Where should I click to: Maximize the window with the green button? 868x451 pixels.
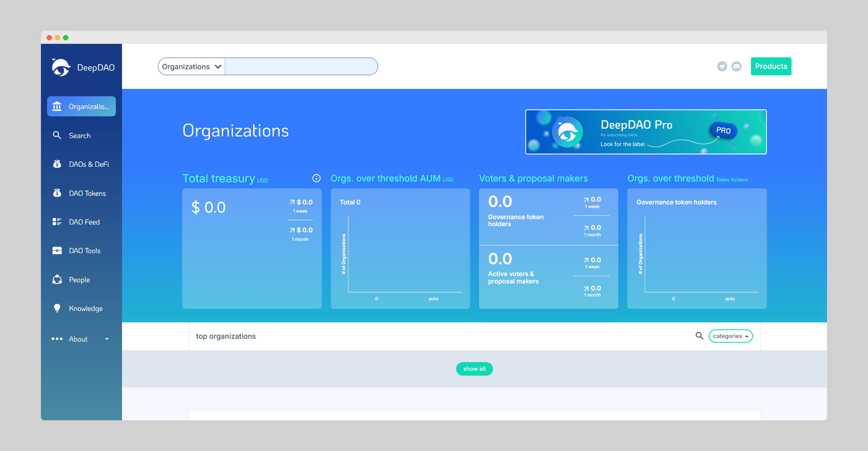coord(66,38)
